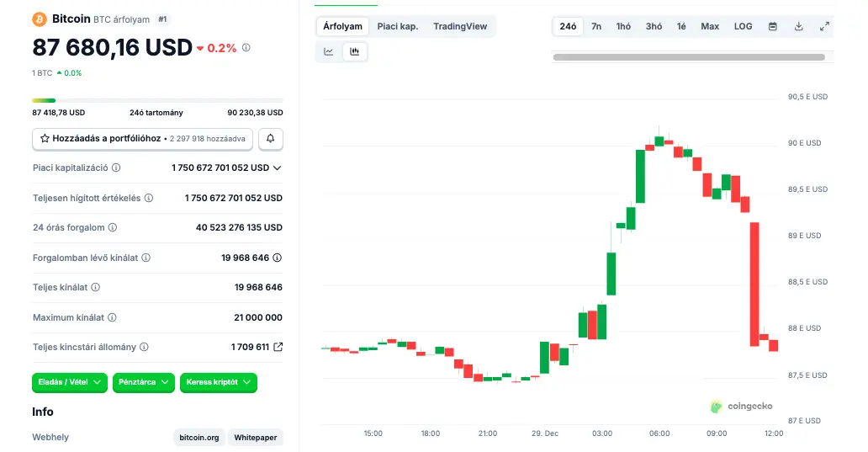Screen dimensions: 868x452
Task: Open the Eladás / Vétel dropdown
Action: 70,382
